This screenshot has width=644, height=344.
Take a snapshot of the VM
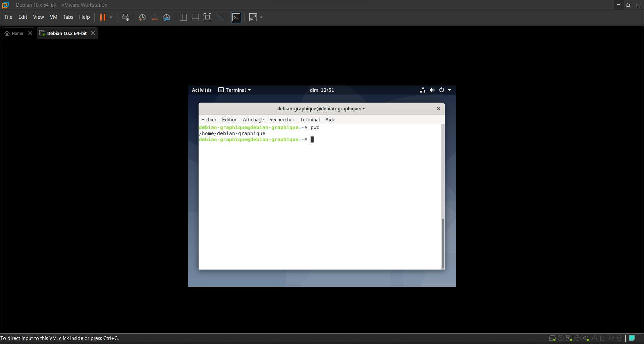[142, 17]
